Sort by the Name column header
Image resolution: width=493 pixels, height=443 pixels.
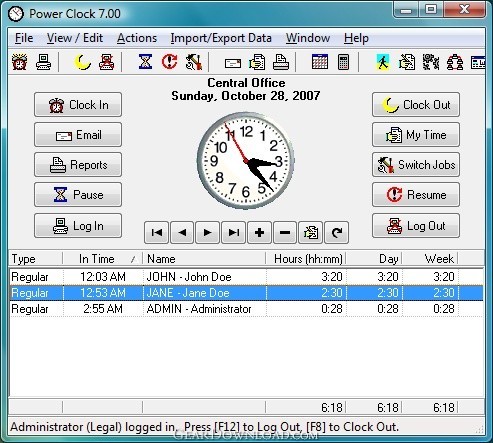click(204, 259)
